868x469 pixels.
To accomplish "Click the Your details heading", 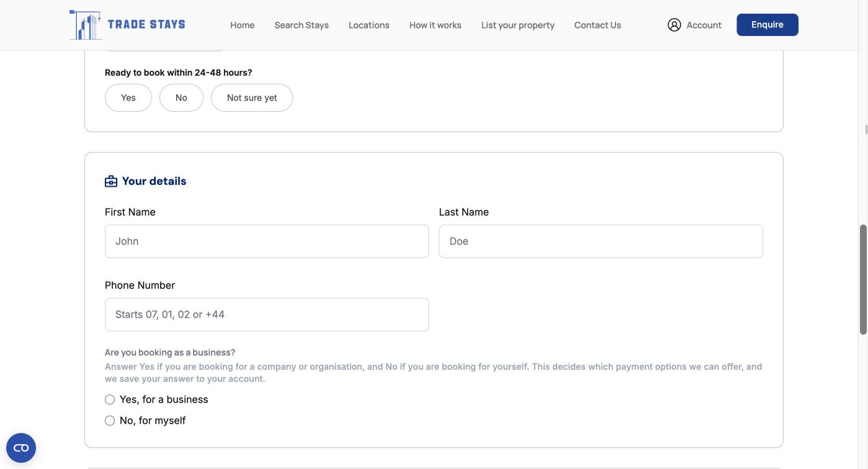I will pyautogui.click(x=154, y=181).
